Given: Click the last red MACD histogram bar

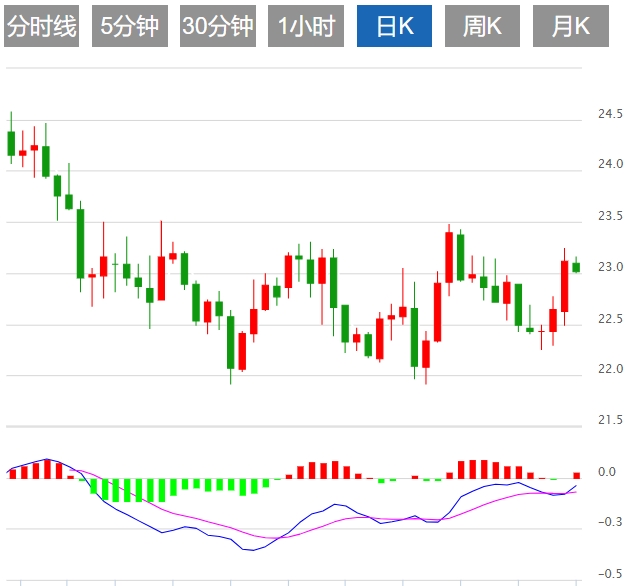Looking at the screenshot, I should [576, 475].
